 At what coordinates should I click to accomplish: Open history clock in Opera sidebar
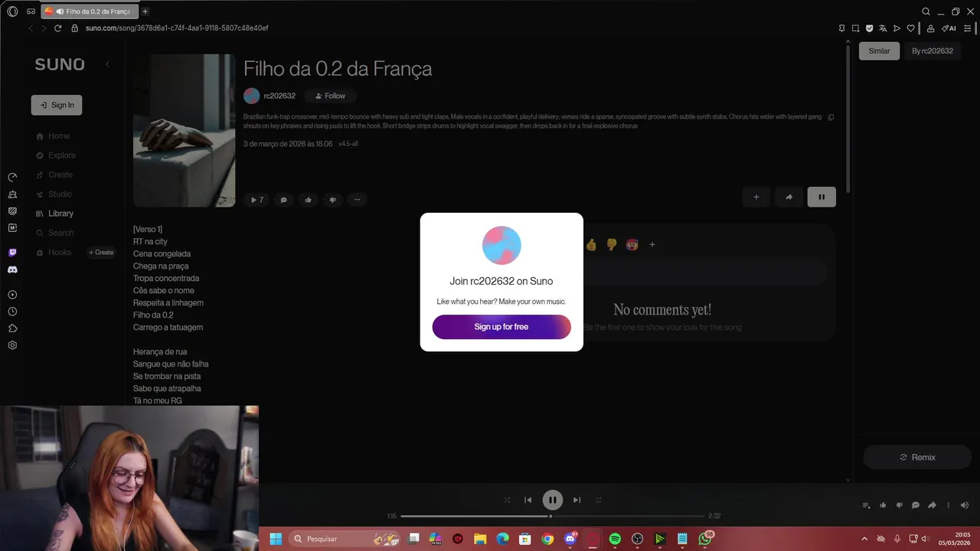point(12,311)
